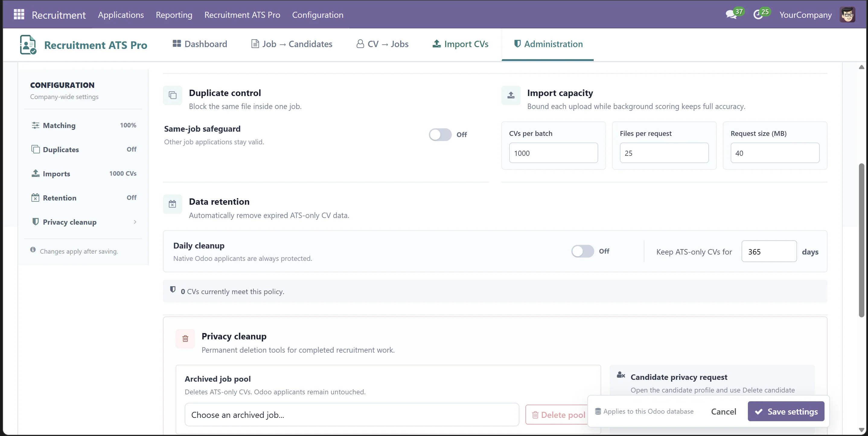Go to Retention settings in sidebar
Screen dimensions: 868x436
pos(84,197)
